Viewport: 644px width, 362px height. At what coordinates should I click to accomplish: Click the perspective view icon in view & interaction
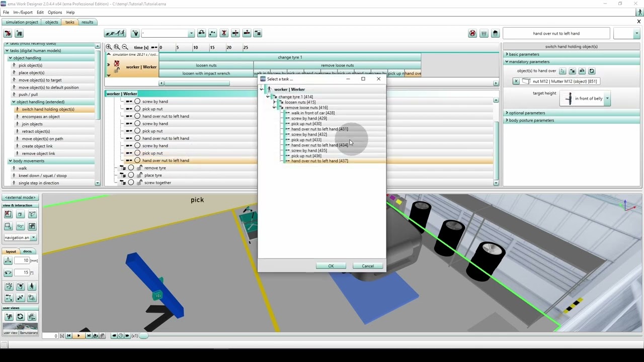click(32, 214)
